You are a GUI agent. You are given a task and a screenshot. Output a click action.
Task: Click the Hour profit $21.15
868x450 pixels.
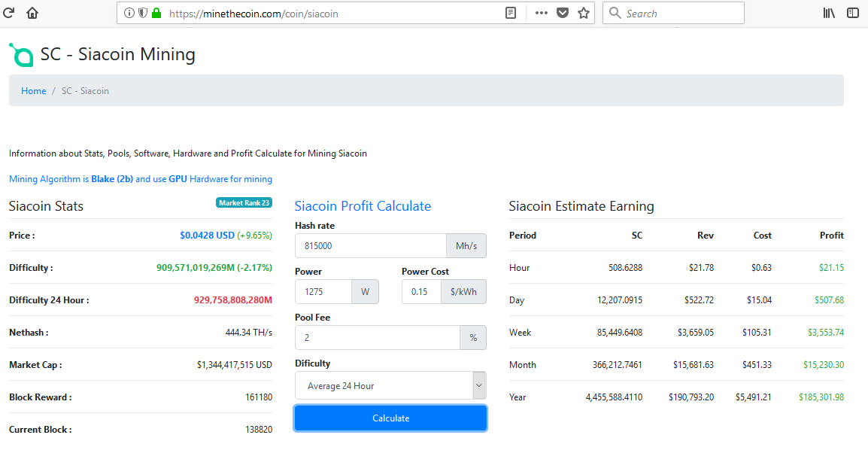click(831, 267)
